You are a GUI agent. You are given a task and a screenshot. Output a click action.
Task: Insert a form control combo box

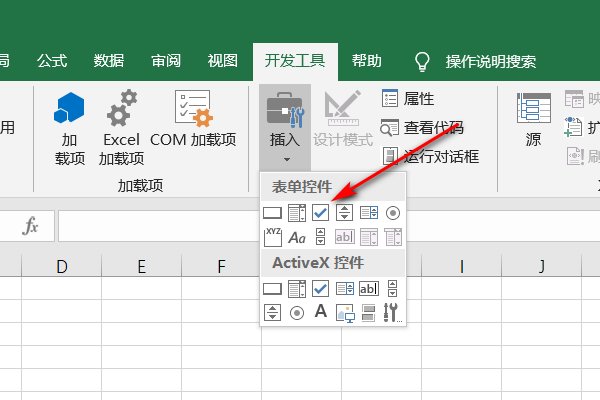(x=297, y=213)
